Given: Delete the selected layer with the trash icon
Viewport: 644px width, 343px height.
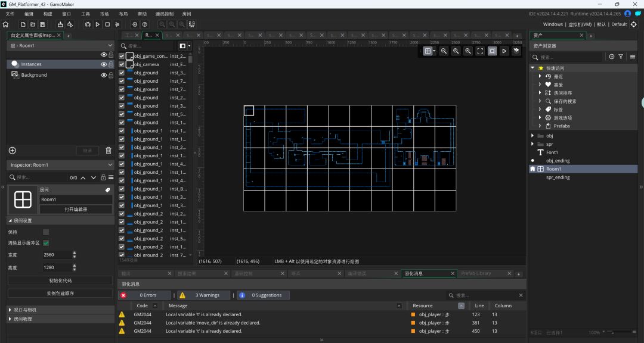Looking at the screenshot, I should [109, 151].
